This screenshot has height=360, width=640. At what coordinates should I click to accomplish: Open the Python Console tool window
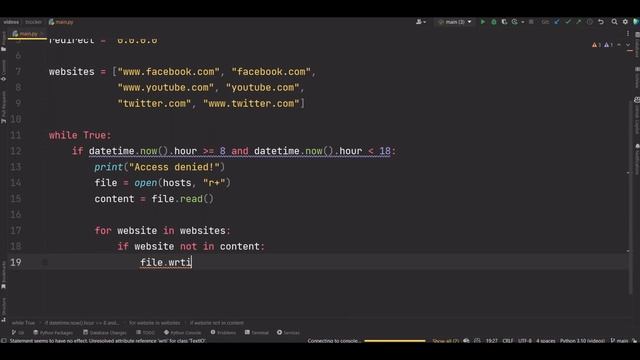coord(182,333)
